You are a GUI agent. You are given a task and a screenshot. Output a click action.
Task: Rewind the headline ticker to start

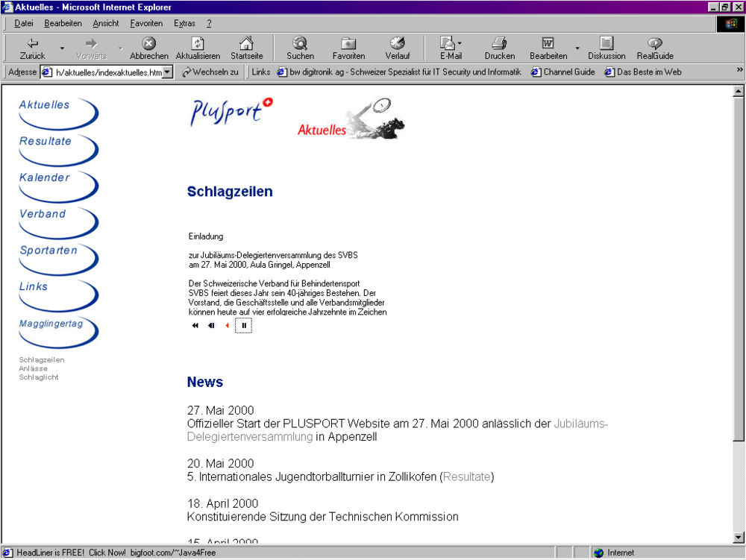point(195,326)
